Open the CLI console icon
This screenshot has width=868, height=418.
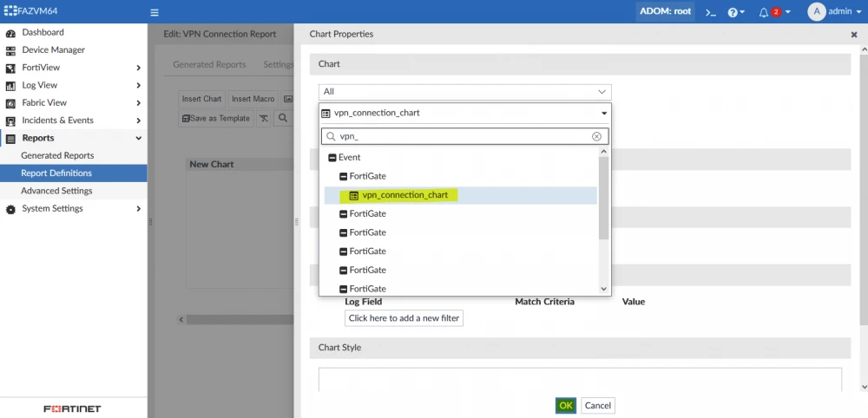[x=711, y=12]
